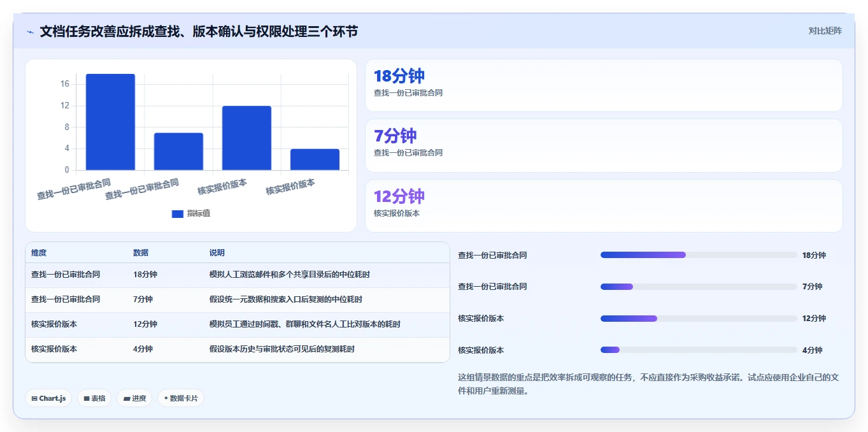The image size is (868, 432).
Task: Click the slanted bar icon in the 进度 chip
Action: [x=127, y=398]
